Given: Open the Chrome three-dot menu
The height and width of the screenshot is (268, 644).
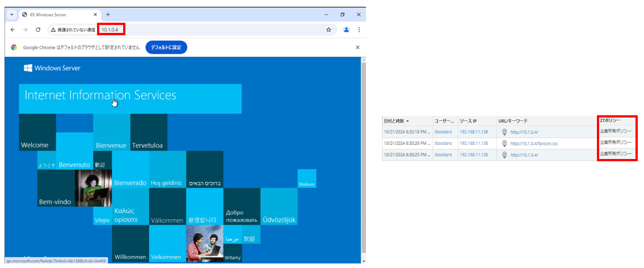Looking at the screenshot, I should pyautogui.click(x=359, y=30).
